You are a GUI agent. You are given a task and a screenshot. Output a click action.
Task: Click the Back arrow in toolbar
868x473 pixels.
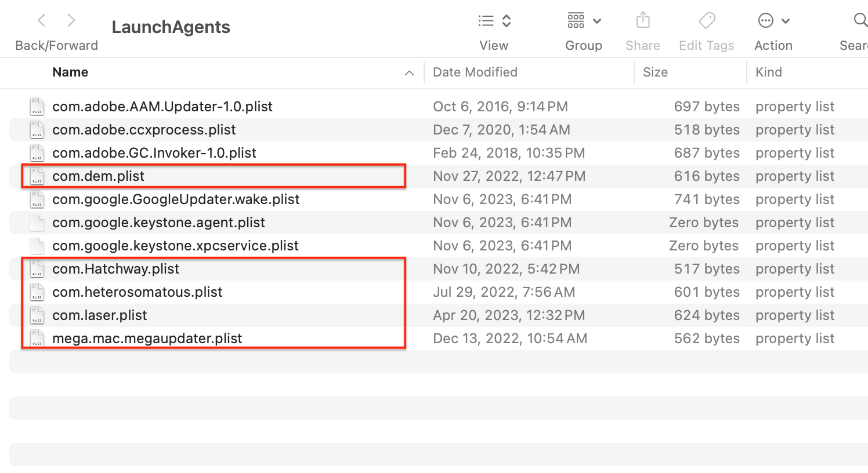click(42, 21)
